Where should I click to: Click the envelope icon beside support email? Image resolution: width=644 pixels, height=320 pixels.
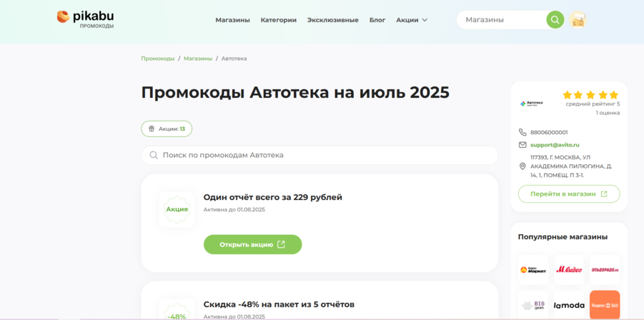522,145
